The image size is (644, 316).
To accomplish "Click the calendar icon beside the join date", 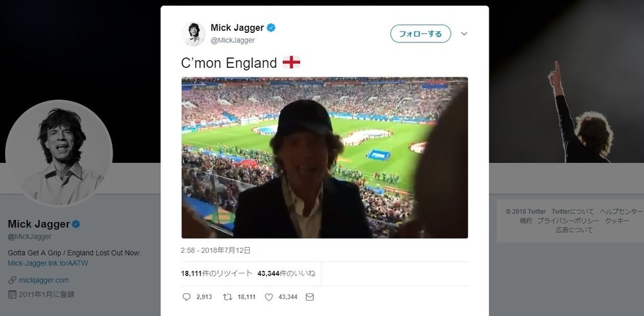I will (x=12, y=294).
